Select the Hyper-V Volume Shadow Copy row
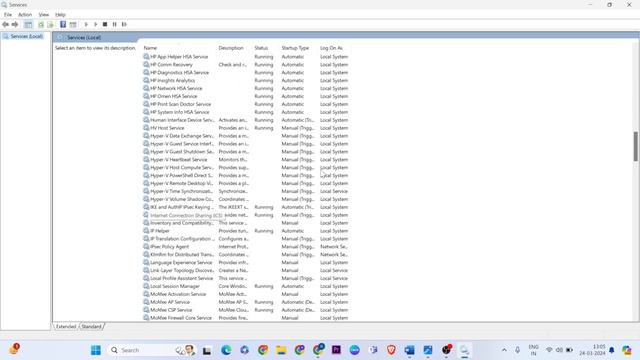Screen dimensions: 640x360 pos(247,199)
